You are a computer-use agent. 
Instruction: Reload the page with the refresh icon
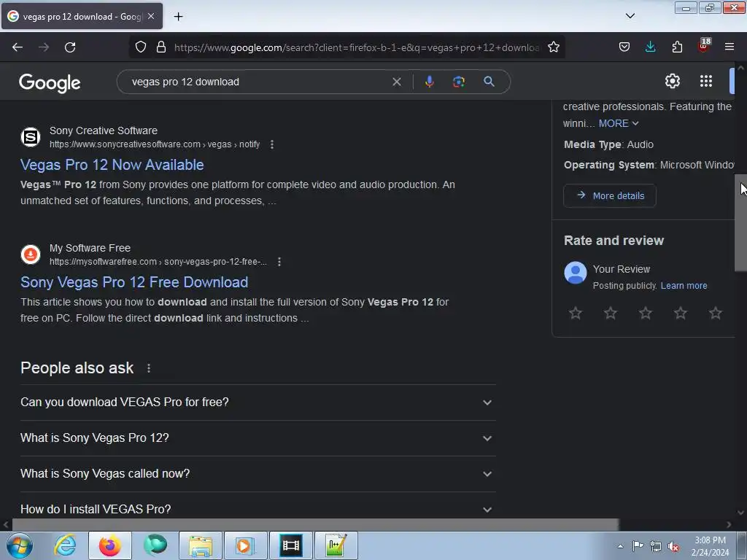tap(70, 47)
